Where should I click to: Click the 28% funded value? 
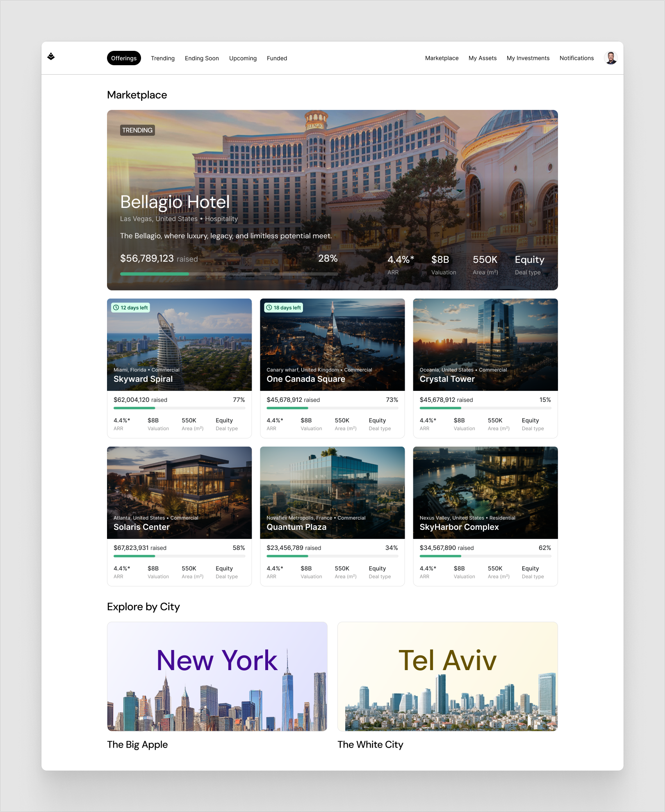pos(328,258)
